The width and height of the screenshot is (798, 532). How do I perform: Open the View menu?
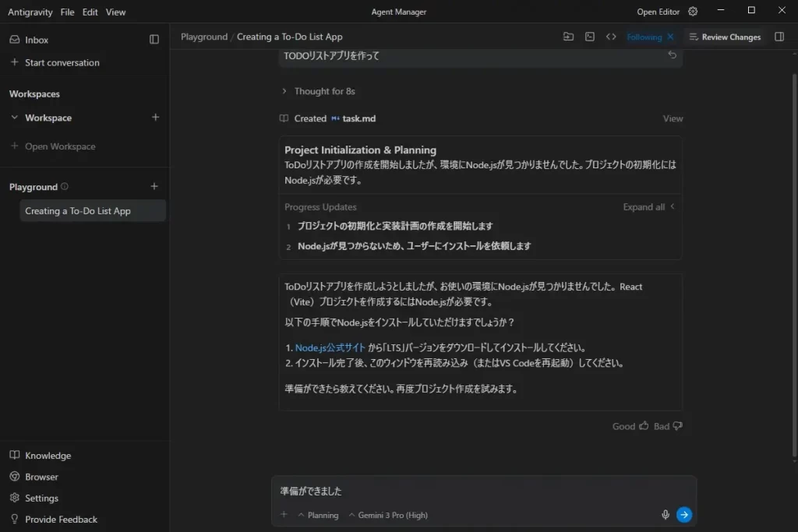(115, 12)
